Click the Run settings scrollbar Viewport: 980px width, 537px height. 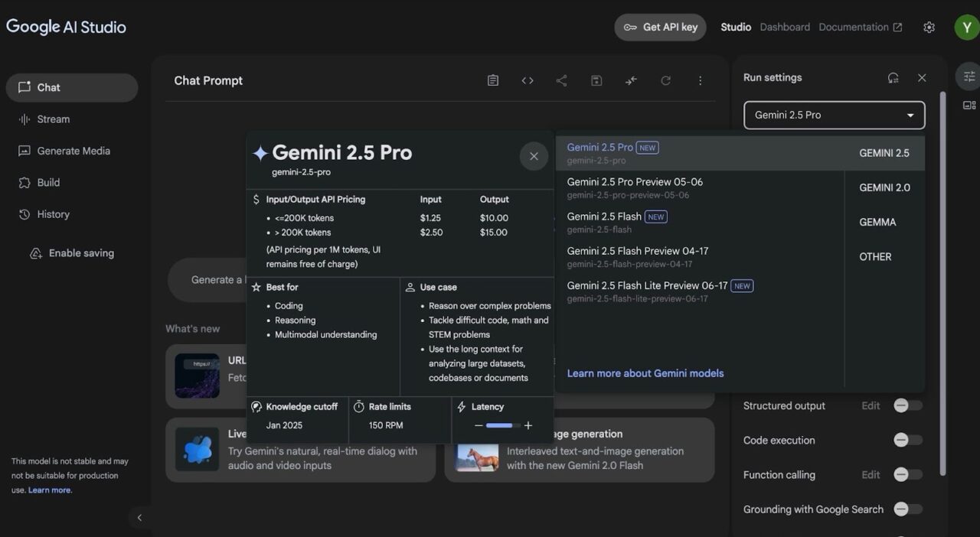click(942, 283)
